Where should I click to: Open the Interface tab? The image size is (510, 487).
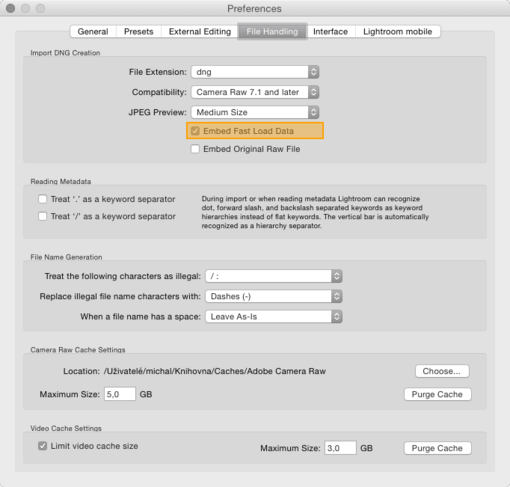[330, 32]
